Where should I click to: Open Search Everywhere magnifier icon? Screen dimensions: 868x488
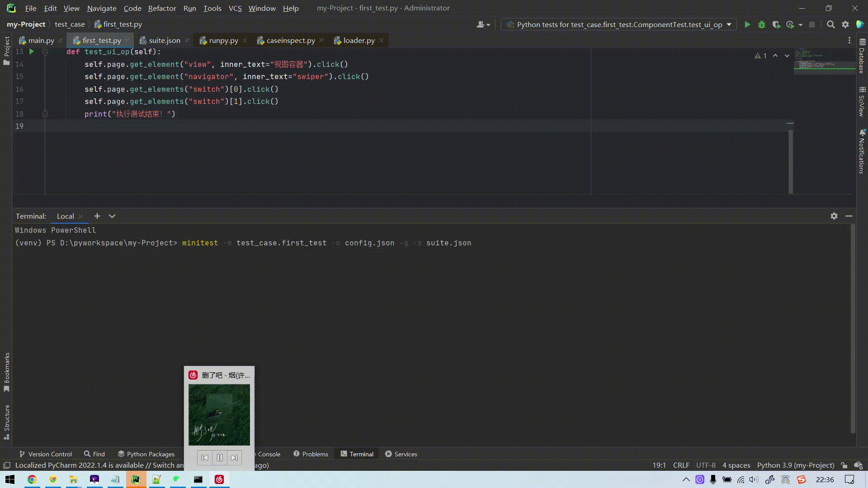[831, 25]
